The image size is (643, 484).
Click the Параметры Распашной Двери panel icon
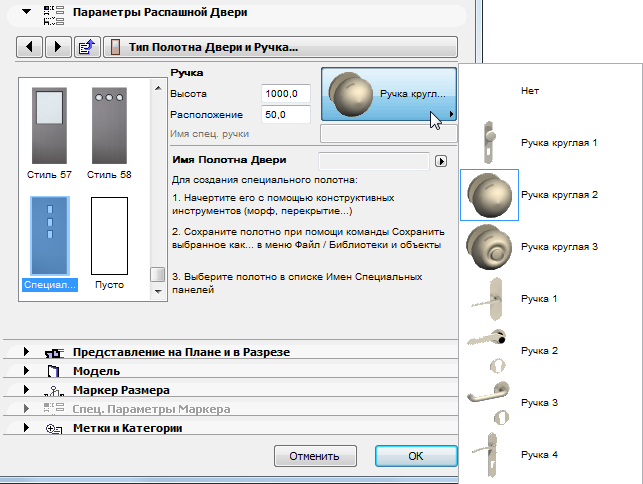coord(54,15)
